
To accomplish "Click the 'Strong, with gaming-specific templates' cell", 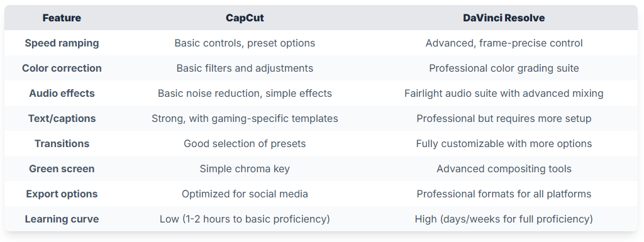I will (x=245, y=119).
